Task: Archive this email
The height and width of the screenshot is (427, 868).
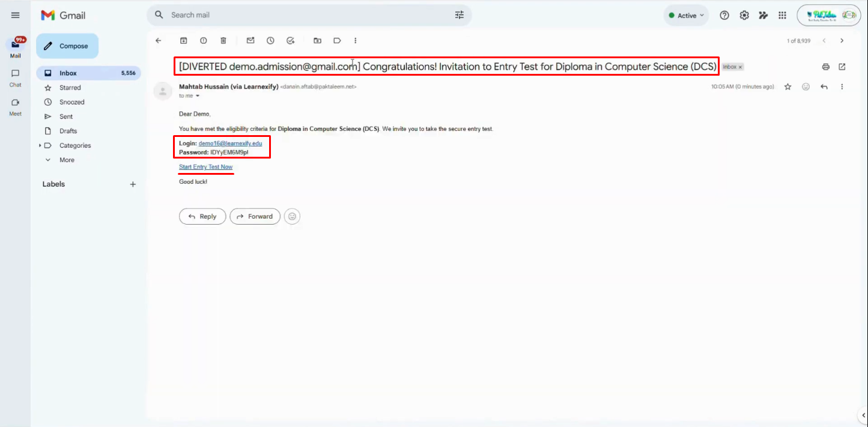Action: [184, 41]
